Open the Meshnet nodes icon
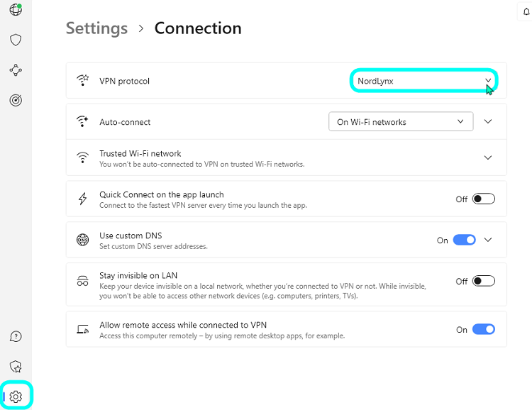 16,70
